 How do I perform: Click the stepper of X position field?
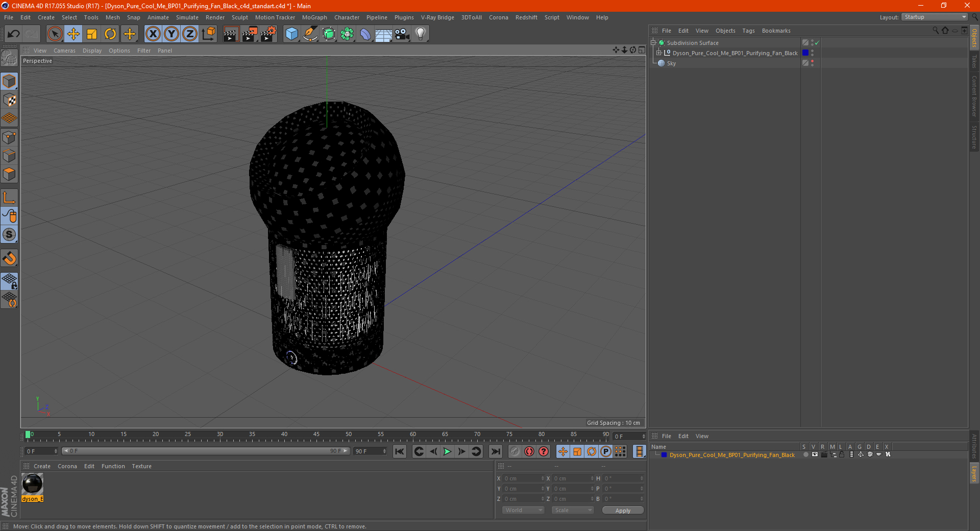[x=543, y=478]
